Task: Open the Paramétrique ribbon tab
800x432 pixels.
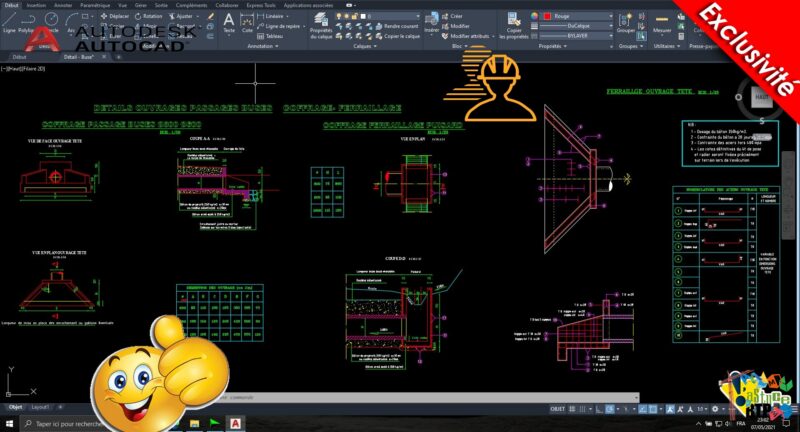Action: (95, 5)
